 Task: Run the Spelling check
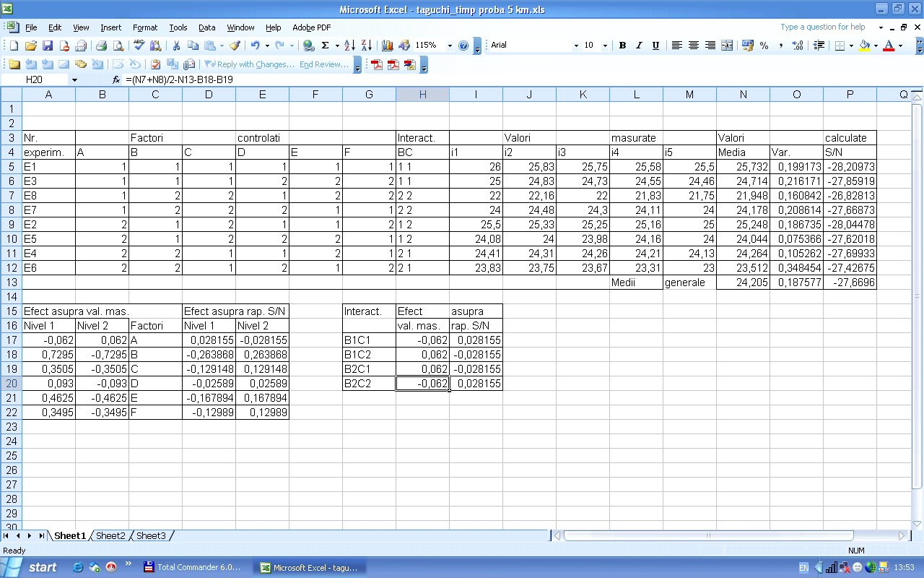139,46
